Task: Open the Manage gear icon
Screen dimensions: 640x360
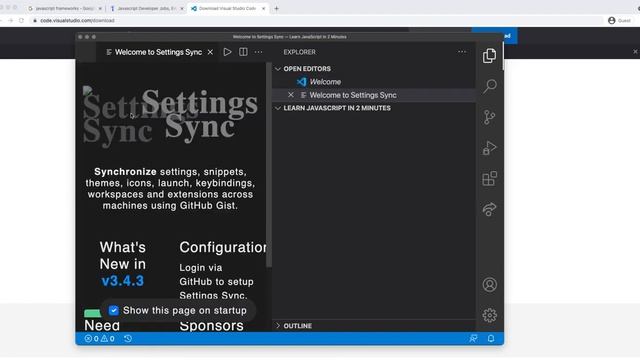Action: [x=489, y=315]
